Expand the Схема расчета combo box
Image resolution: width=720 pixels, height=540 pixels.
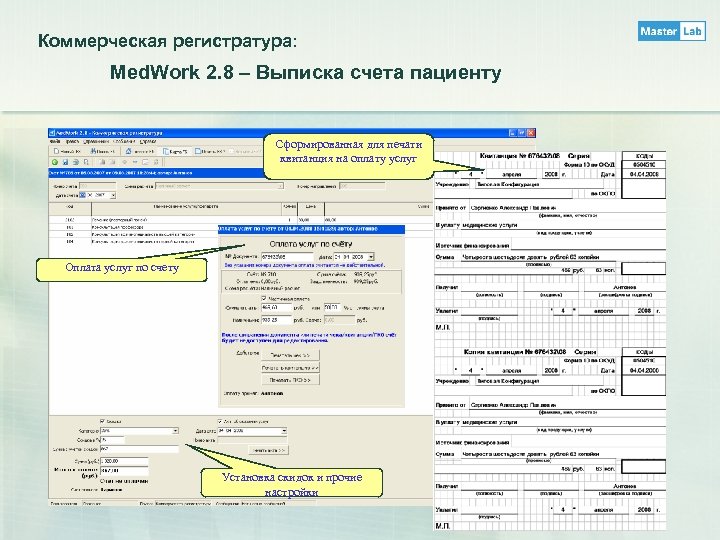point(280,186)
